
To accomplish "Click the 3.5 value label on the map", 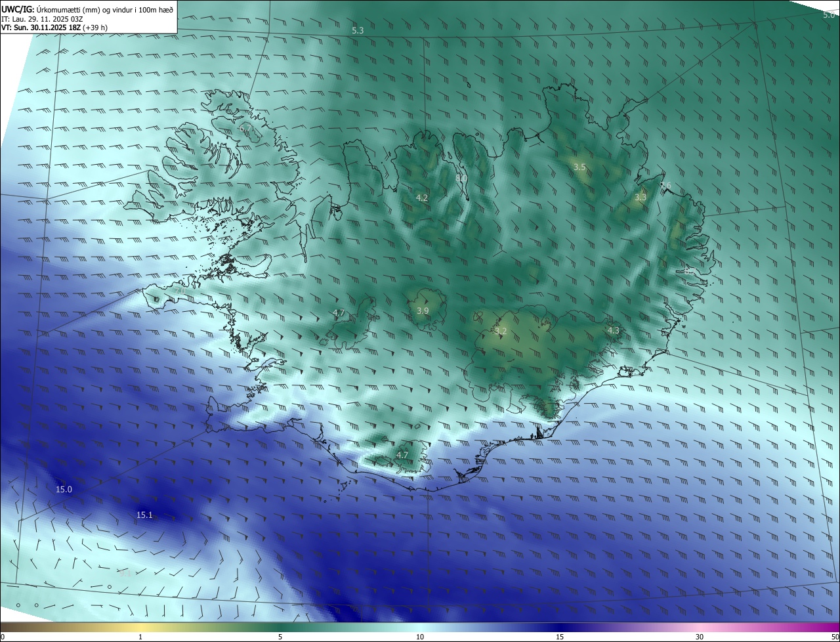I will pos(579,167).
